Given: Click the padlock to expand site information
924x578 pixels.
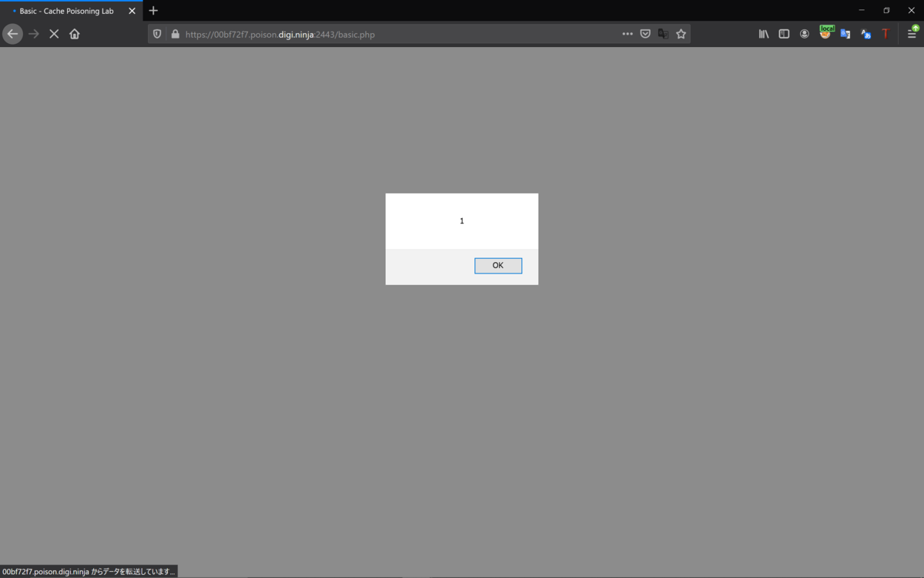Looking at the screenshot, I should coord(175,34).
